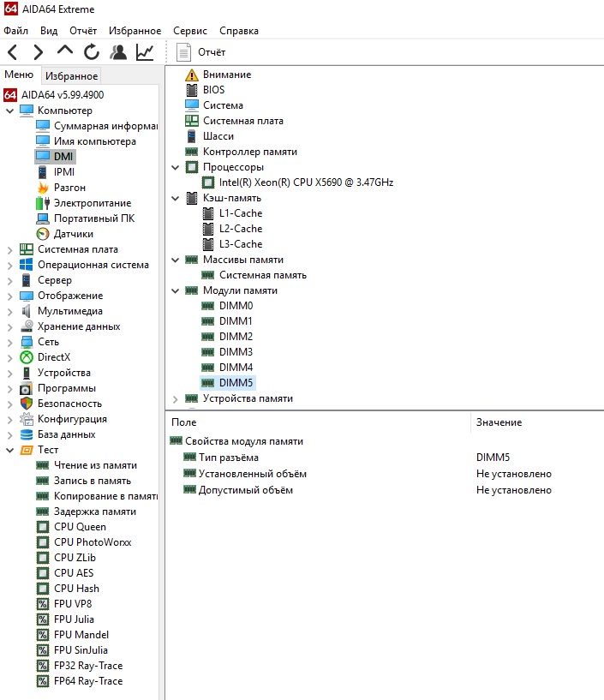The height and width of the screenshot is (700, 604).
Task: Expand the Сервер tree node
Action: [9, 280]
